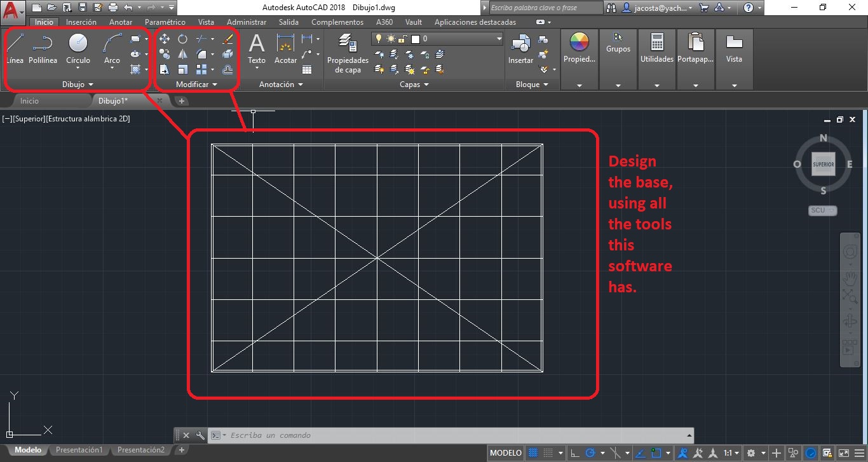Image resolution: width=868 pixels, height=462 pixels.
Task: Select the Polilínea tool
Action: (43, 49)
